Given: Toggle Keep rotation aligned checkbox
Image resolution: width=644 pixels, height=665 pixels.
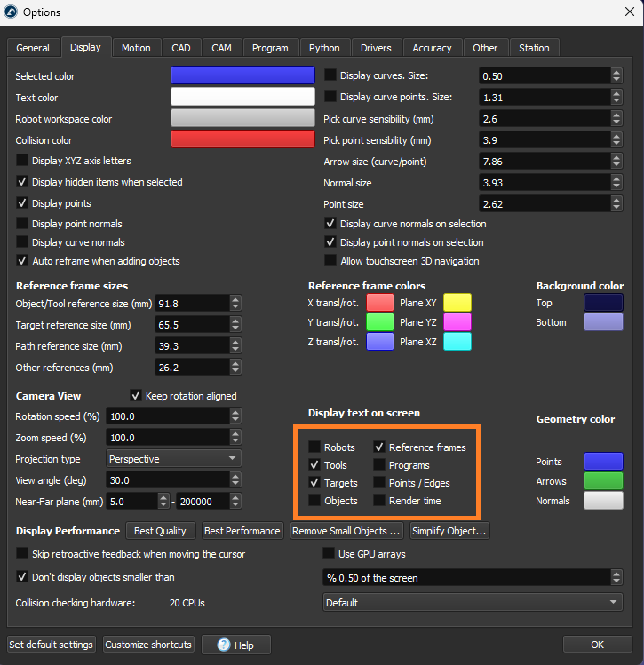Looking at the screenshot, I should pyautogui.click(x=136, y=395).
